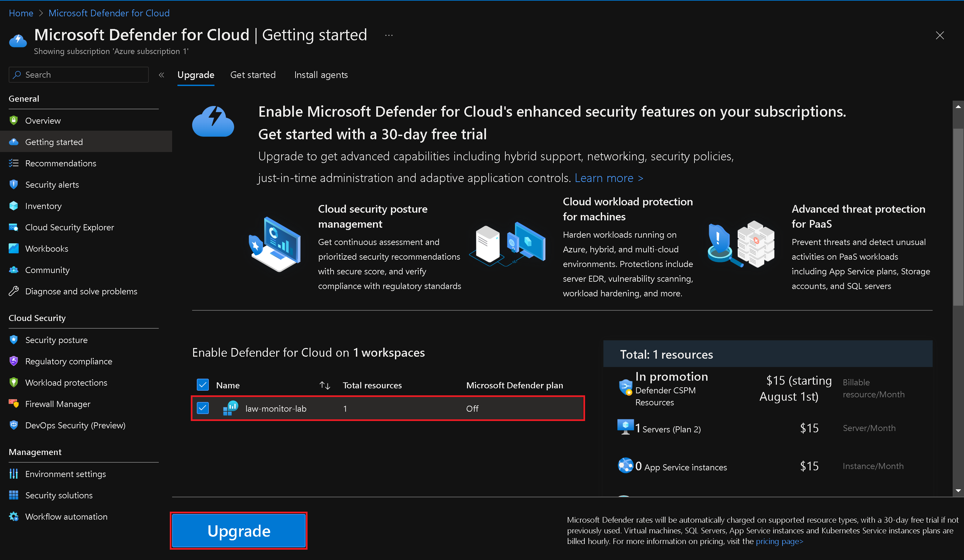Open the Security alerts section

coord(52,184)
